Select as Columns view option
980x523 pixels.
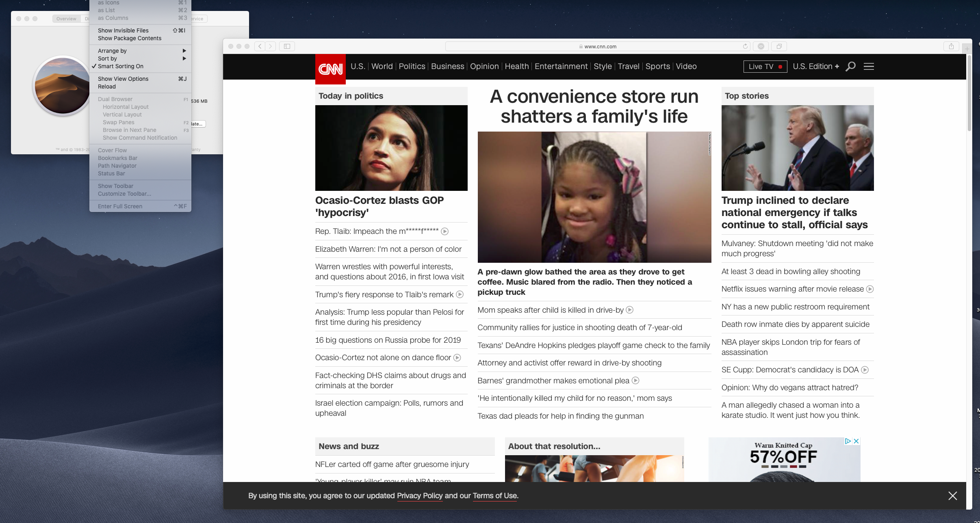[x=140, y=18]
